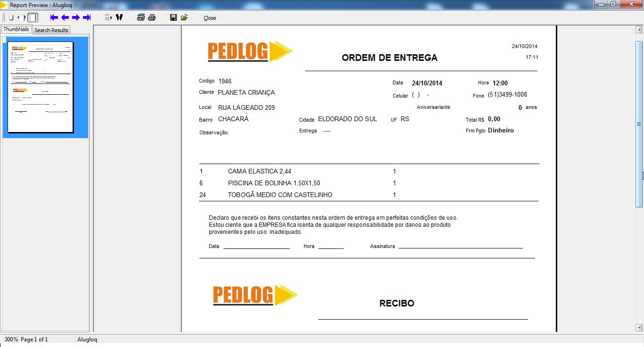Toggle fit to page width zoom
The image size is (644, 347).
point(21,17)
